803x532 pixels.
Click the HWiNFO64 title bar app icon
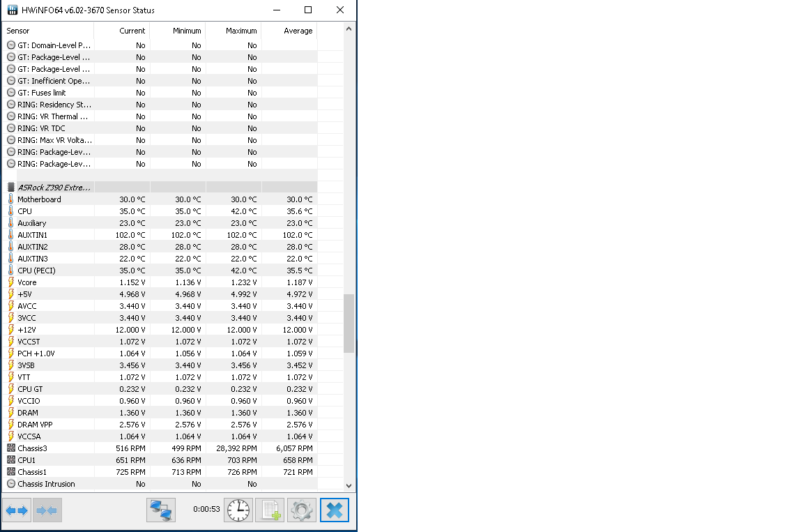pyautogui.click(x=13, y=10)
